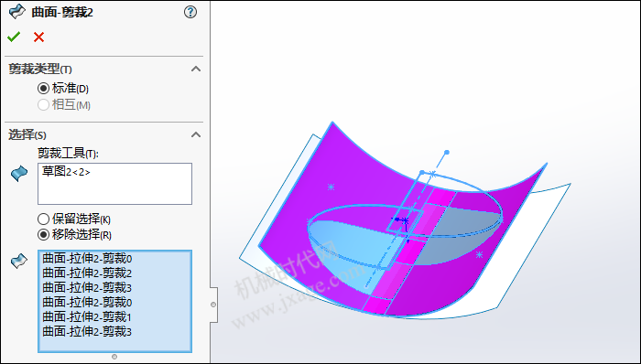Screen dimensions: 641x364
Task: Select 草图2<2> trim tool entry
Action: click(66, 171)
